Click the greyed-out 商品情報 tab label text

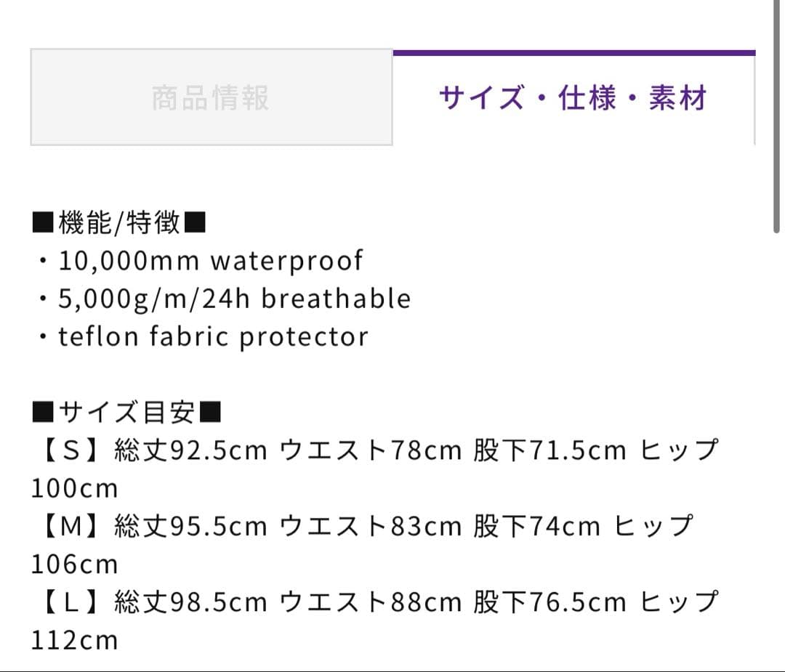[x=209, y=98]
